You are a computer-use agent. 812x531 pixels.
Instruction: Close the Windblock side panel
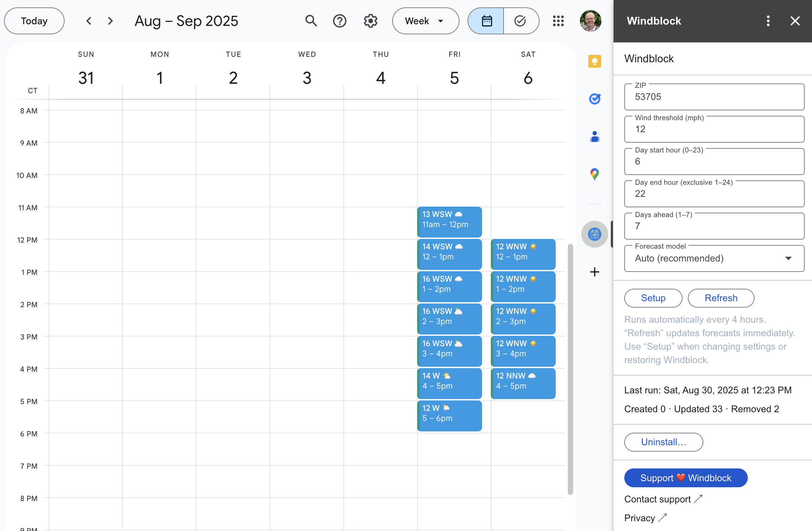pyautogui.click(x=795, y=21)
